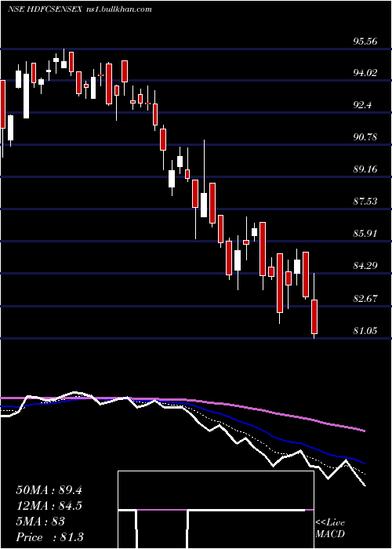Click the last red candlestick near 81.05

314,317
